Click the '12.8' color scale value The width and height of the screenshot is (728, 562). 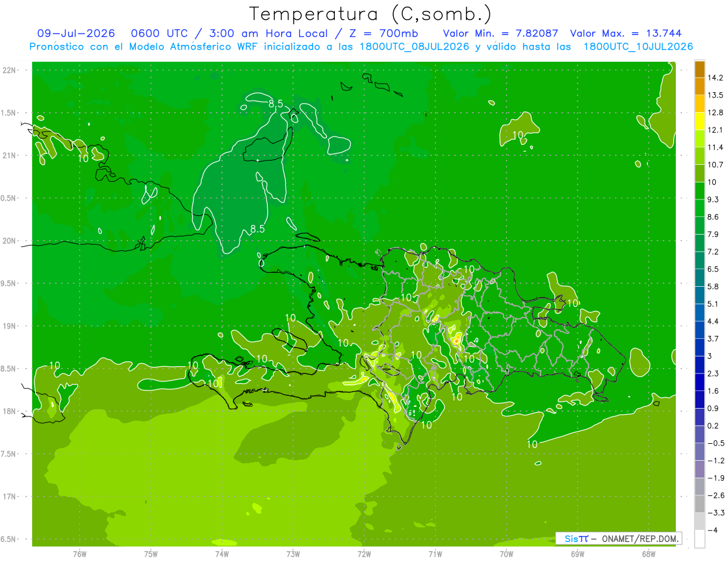[715, 113]
